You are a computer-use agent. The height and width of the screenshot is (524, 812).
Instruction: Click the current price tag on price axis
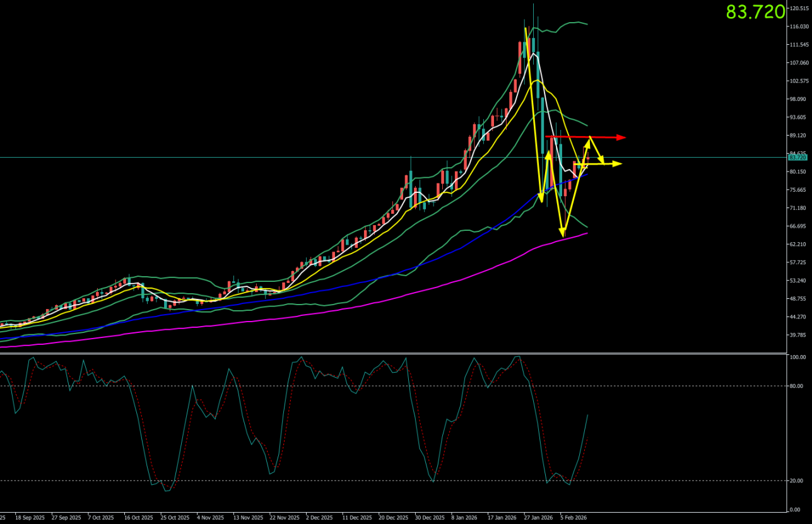tap(797, 158)
